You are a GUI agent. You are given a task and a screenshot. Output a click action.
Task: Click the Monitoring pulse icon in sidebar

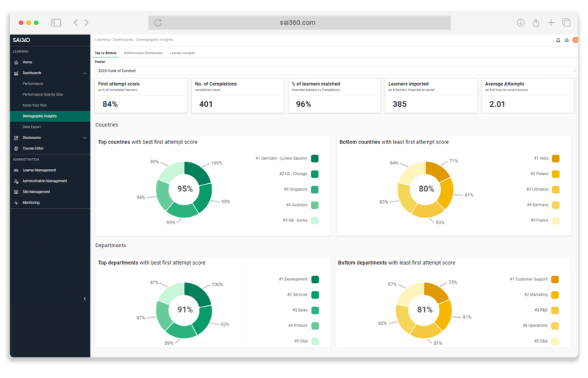tap(16, 202)
